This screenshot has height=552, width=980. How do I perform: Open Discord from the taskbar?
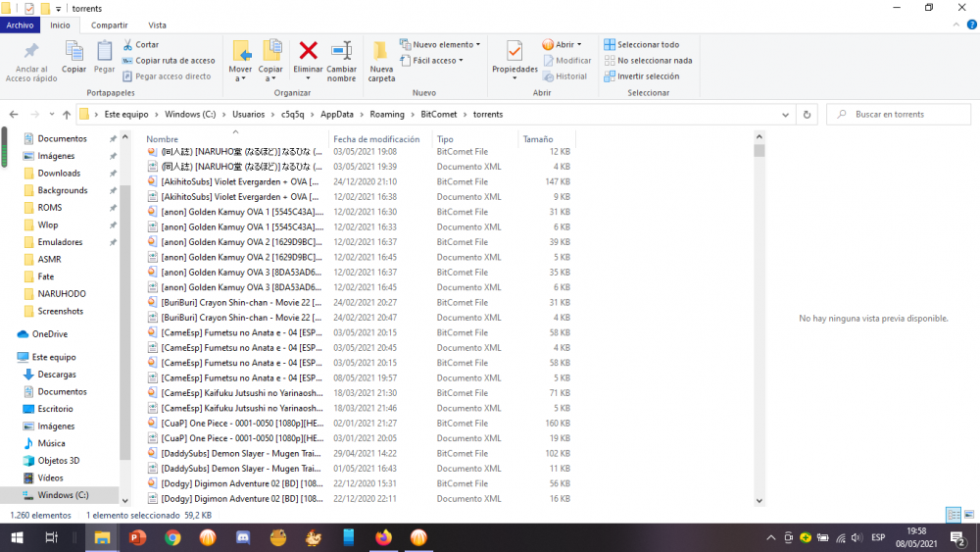click(x=243, y=537)
